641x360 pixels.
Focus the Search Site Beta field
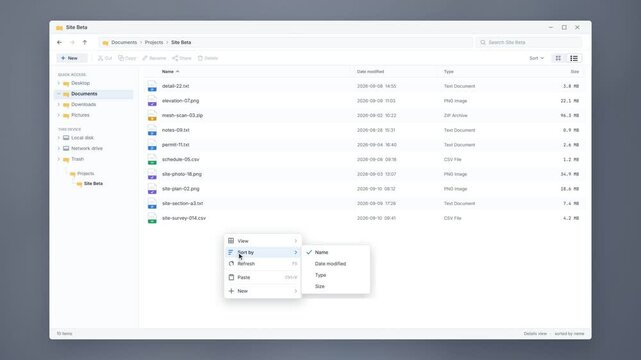pos(529,42)
